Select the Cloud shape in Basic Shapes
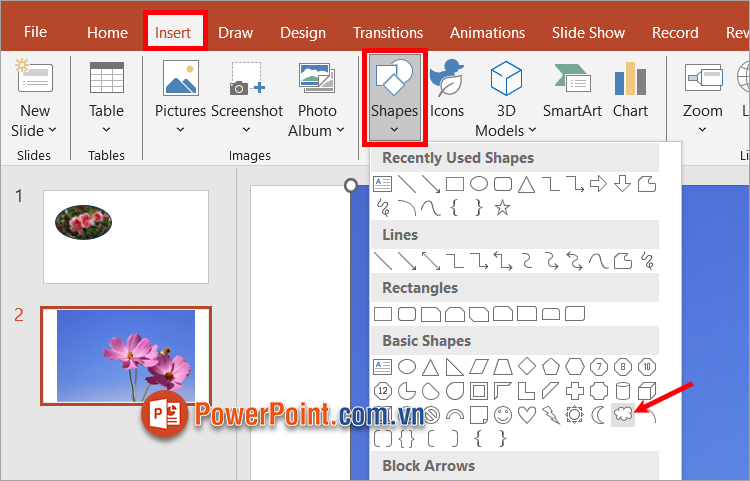Image resolution: width=750 pixels, height=481 pixels. click(623, 414)
